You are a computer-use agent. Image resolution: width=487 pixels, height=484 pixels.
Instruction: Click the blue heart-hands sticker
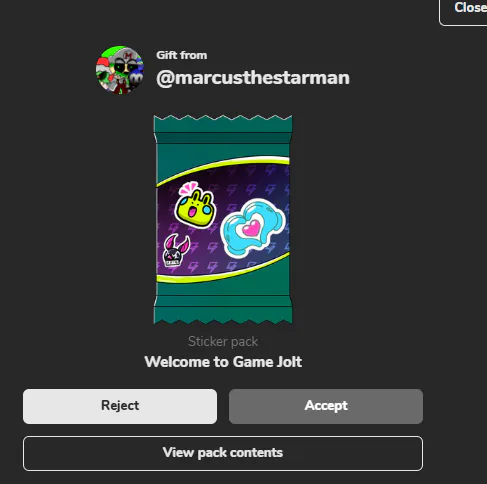[x=253, y=228]
